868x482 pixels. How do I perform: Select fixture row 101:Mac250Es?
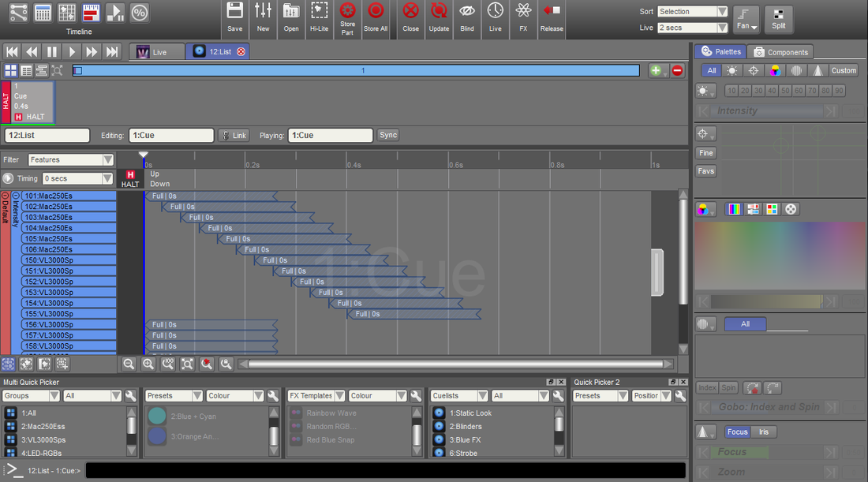click(x=69, y=196)
